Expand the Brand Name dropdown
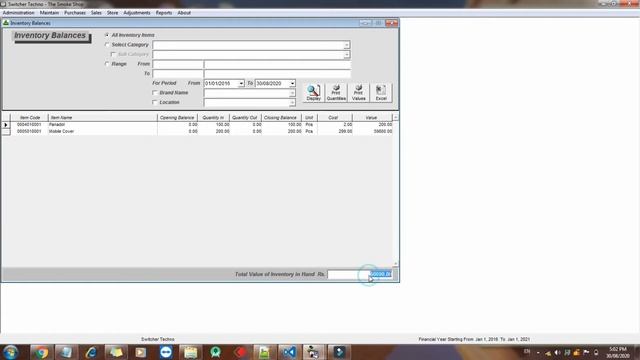640x360 pixels. click(x=292, y=93)
